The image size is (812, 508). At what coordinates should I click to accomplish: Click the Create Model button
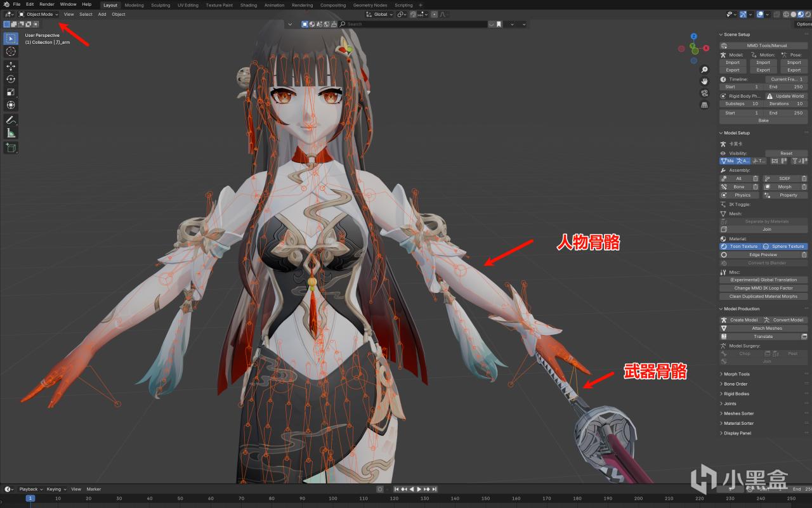coord(740,320)
